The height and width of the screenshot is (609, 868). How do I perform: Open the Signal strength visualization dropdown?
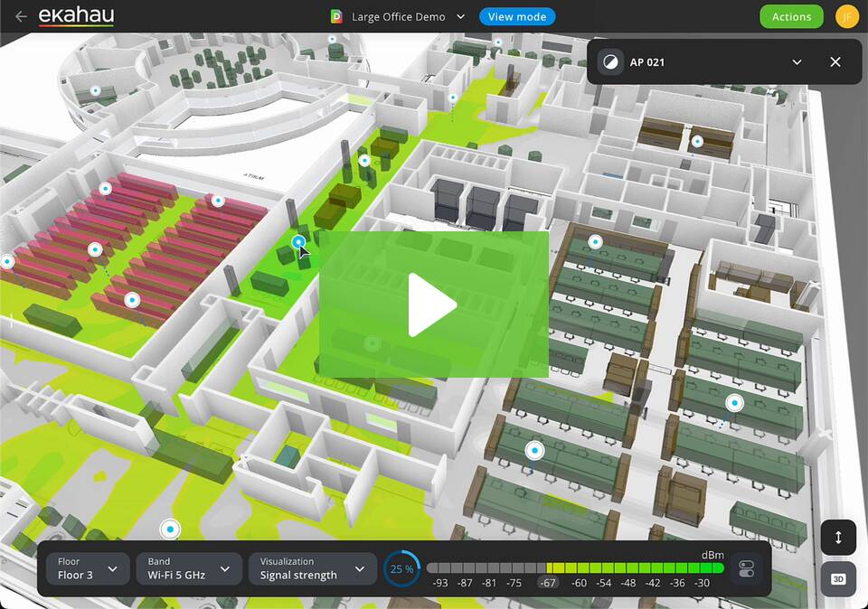pos(313,568)
